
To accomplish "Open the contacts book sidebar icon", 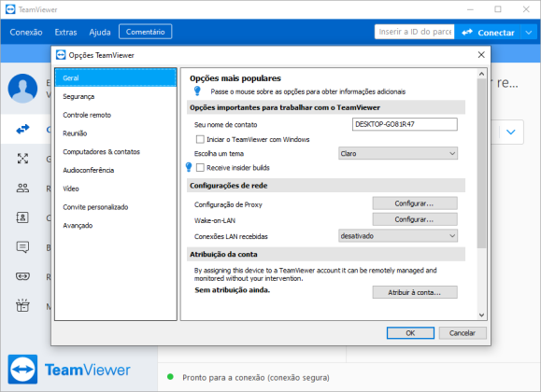I will (x=22, y=217).
